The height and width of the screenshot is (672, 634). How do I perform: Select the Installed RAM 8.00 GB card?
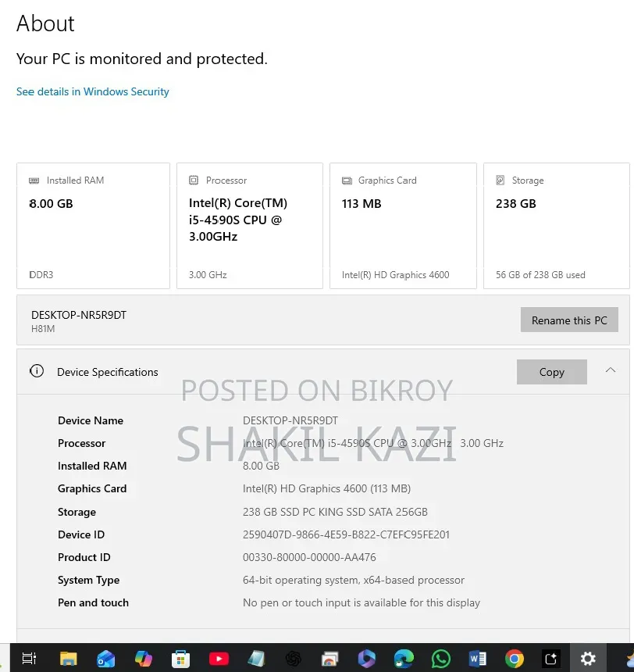coord(94,226)
